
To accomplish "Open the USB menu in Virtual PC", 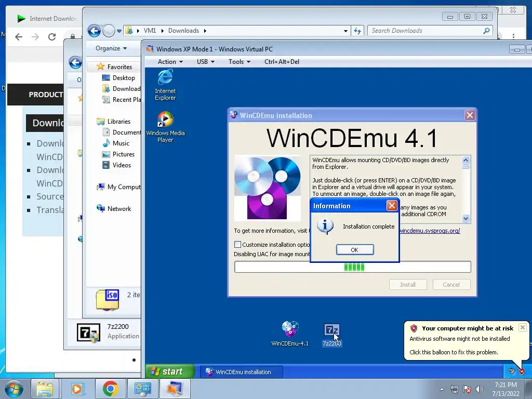I will pos(206,62).
